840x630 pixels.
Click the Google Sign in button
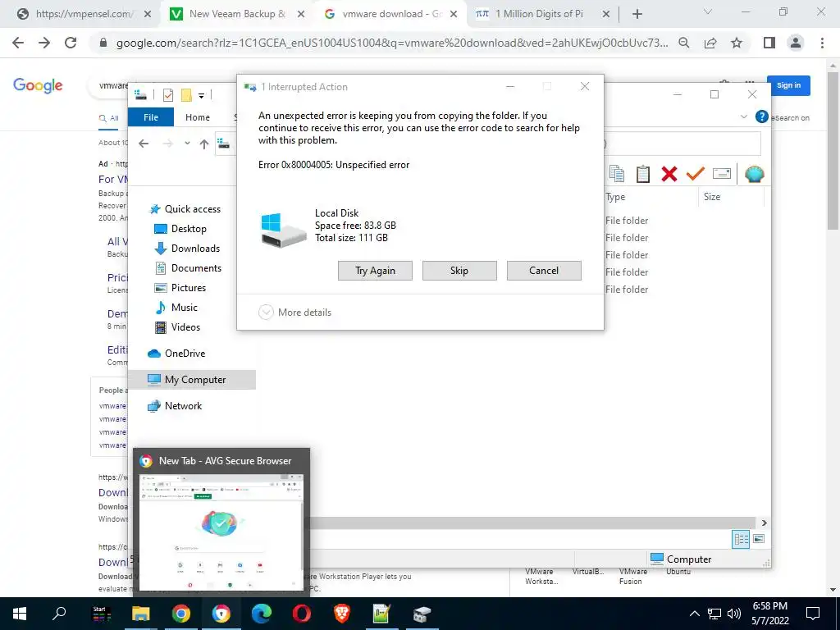click(x=788, y=85)
